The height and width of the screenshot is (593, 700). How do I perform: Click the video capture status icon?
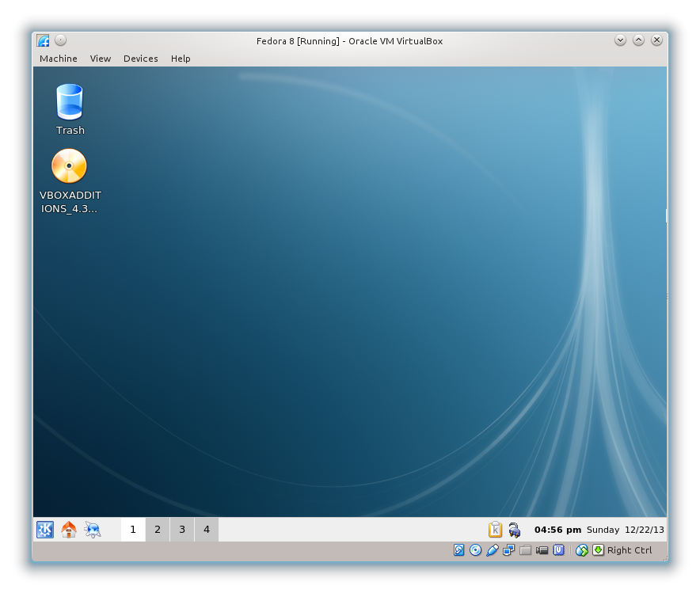pyautogui.click(x=542, y=550)
